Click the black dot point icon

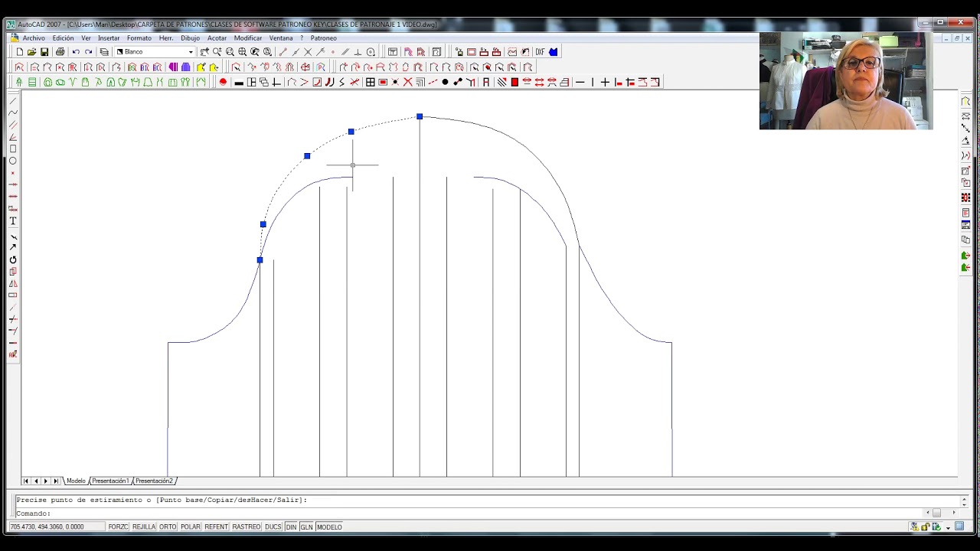point(445,82)
